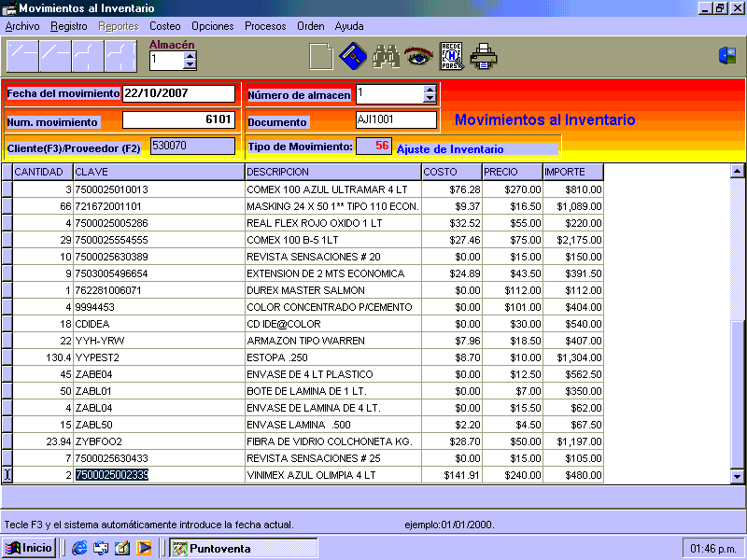
Task: Click the exit door icon at right
Action: tap(727, 56)
